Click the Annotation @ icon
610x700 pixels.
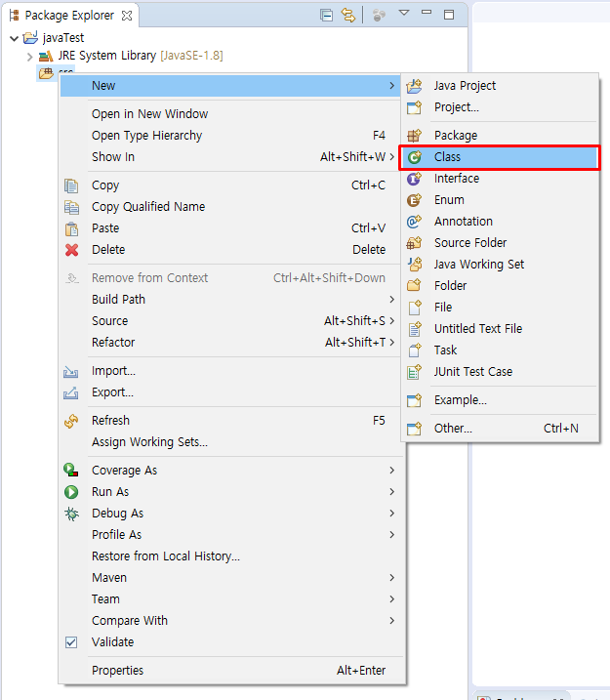[414, 221]
